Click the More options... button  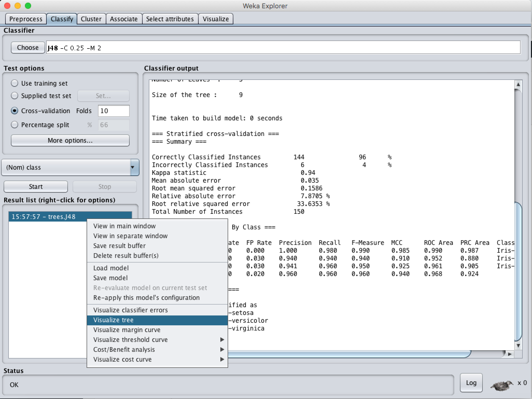coord(70,140)
